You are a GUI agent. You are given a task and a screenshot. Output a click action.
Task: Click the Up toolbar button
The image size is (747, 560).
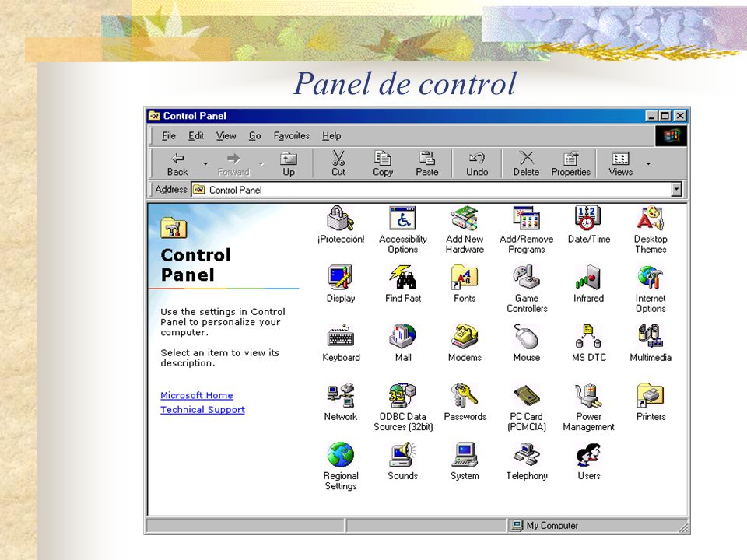pyautogui.click(x=289, y=164)
